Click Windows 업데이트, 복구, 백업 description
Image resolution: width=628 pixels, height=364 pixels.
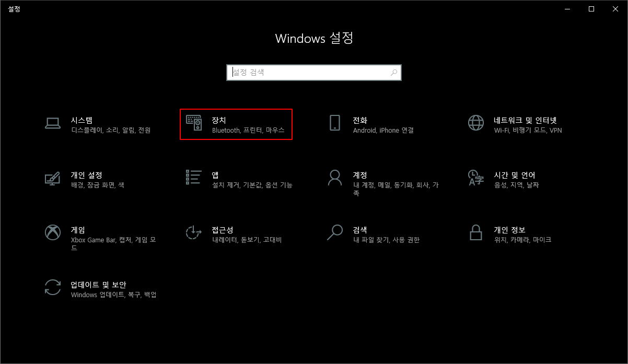[x=113, y=295]
